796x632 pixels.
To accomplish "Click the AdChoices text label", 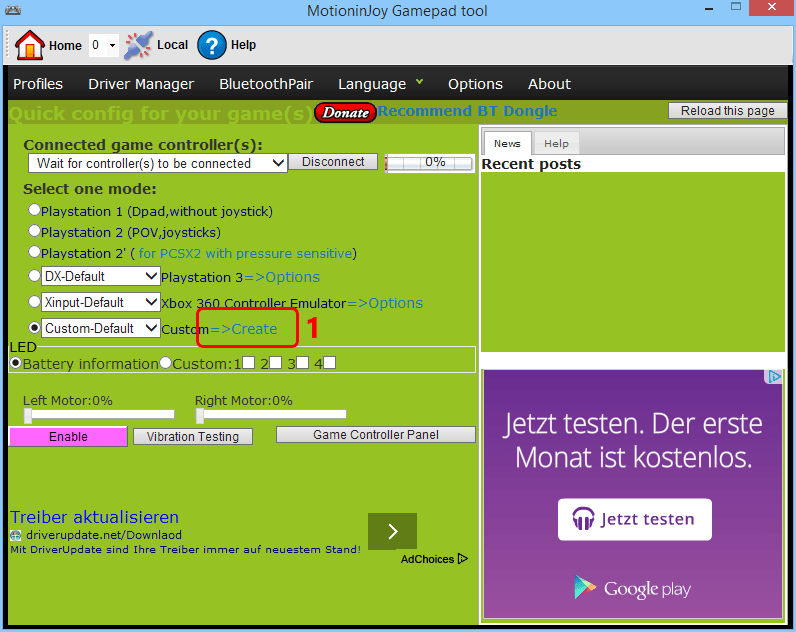I will click(x=427, y=559).
